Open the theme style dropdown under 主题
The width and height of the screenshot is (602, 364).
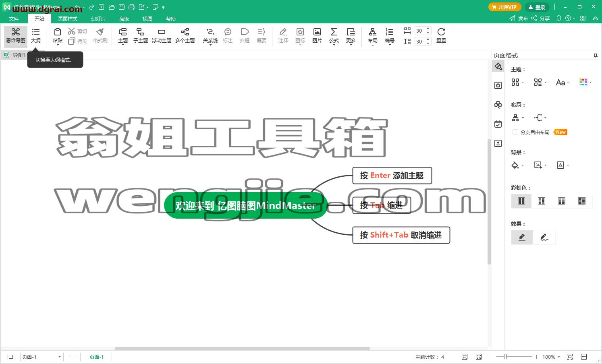coord(518,82)
